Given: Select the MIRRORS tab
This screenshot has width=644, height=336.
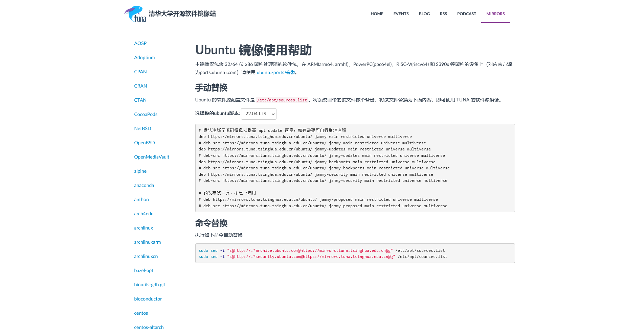Looking at the screenshot, I should pos(495,14).
